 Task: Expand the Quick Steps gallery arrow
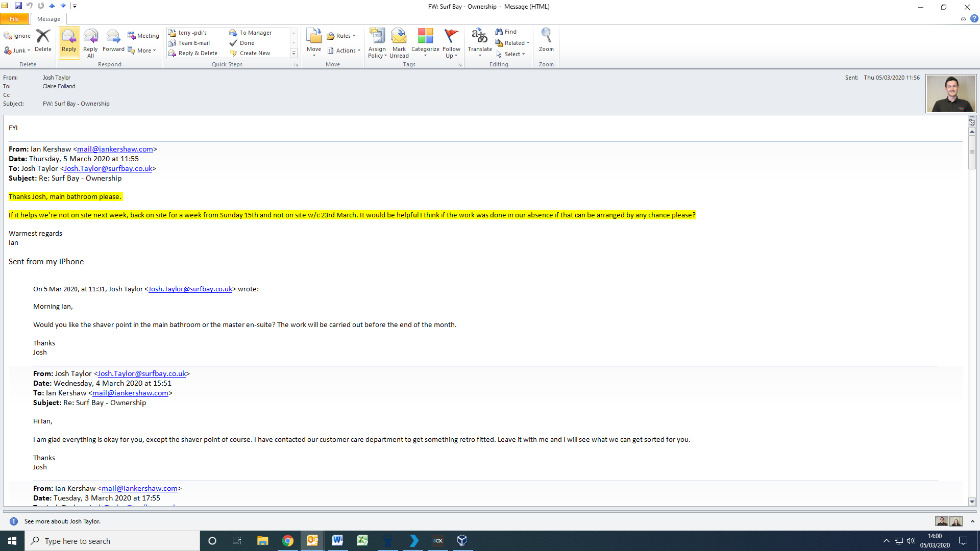[x=293, y=53]
